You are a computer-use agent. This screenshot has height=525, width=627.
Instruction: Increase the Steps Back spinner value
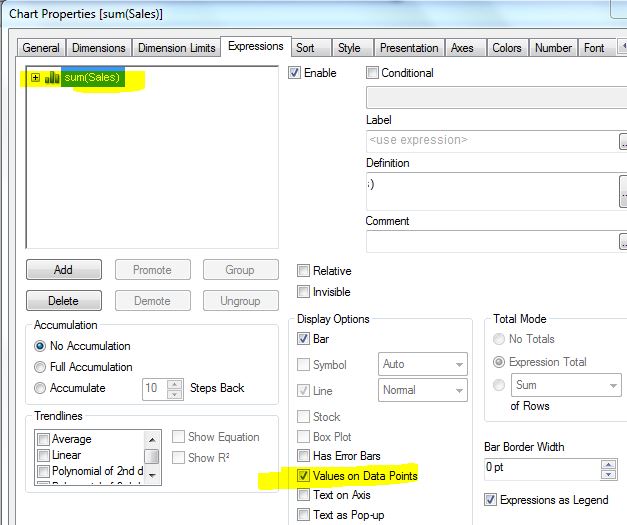pos(175,384)
